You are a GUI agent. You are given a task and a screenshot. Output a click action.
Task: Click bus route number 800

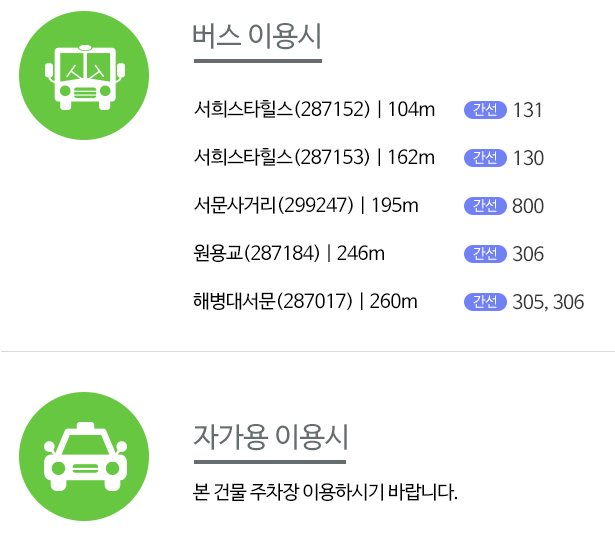[528, 206]
